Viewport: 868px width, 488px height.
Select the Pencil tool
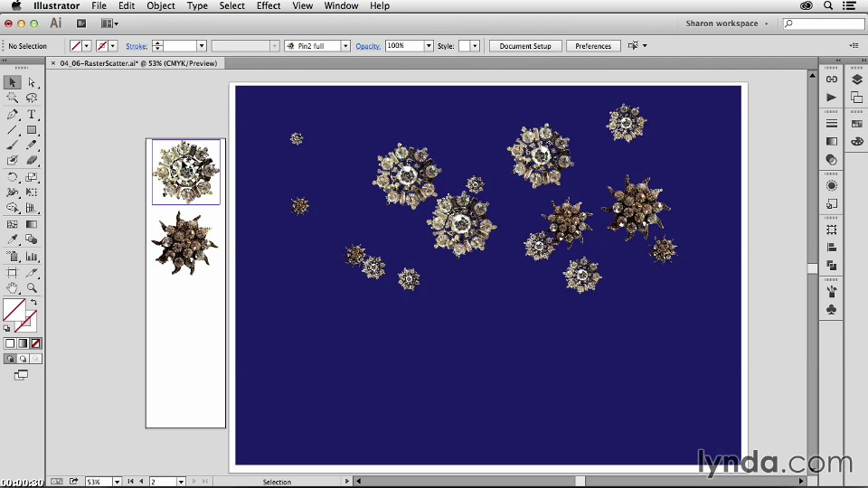pyautogui.click(x=32, y=145)
